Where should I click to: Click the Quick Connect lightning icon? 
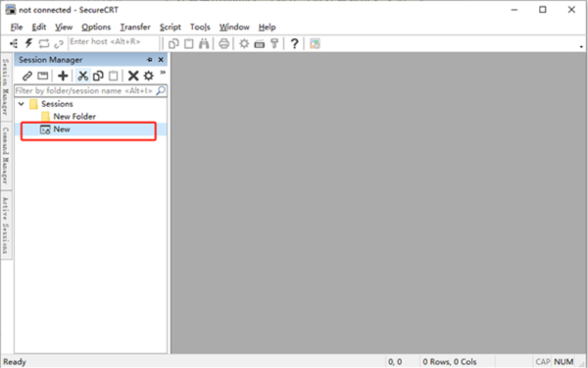pos(28,43)
